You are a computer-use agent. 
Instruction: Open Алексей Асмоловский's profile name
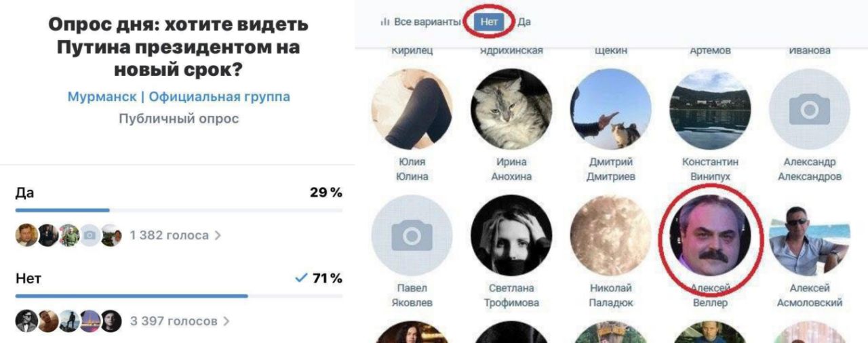point(810,295)
